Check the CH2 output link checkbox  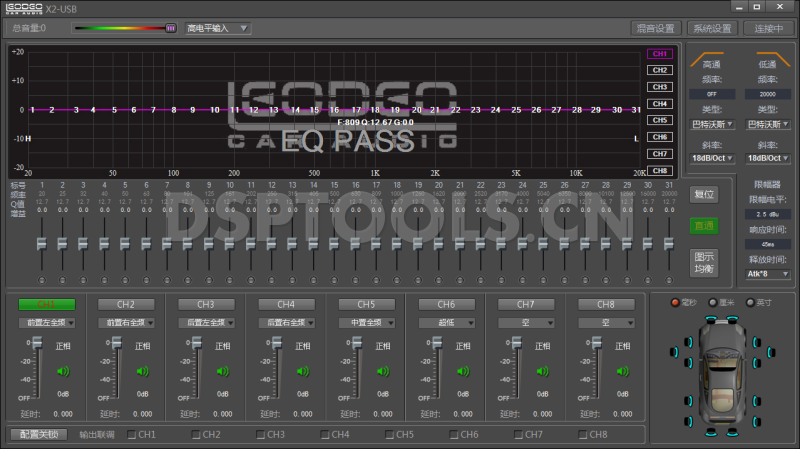(196, 435)
